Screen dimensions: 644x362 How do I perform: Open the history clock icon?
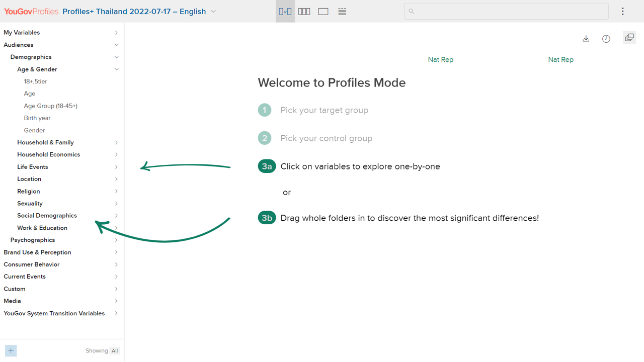pyautogui.click(x=606, y=39)
